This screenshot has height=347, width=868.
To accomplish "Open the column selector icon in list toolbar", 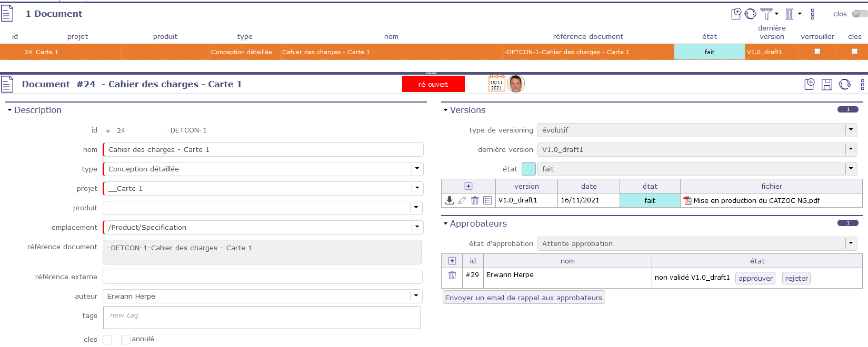I will click(790, 14).
